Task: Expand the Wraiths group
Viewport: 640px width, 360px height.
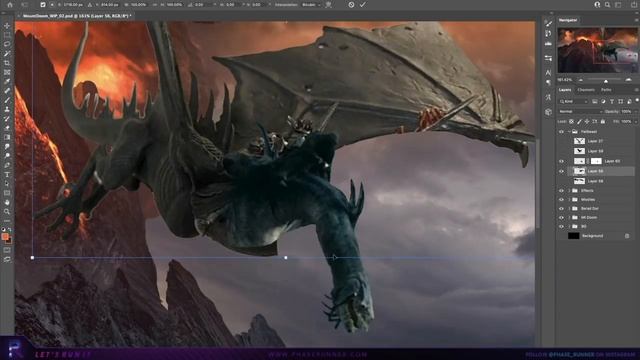Action: click(569, 200)
